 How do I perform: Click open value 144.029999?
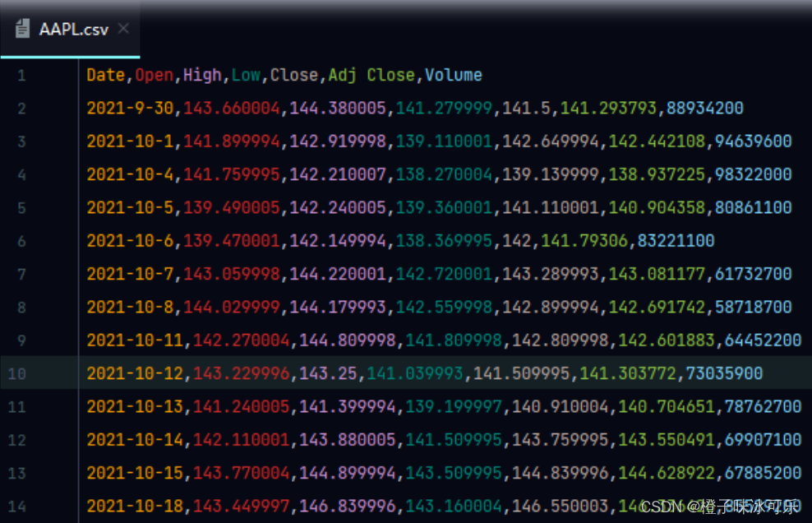click(x=232, y=308)
